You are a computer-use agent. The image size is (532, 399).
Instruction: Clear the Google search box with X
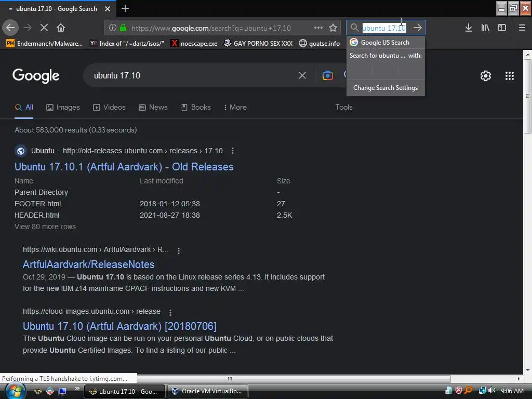[x=302, y=75]
